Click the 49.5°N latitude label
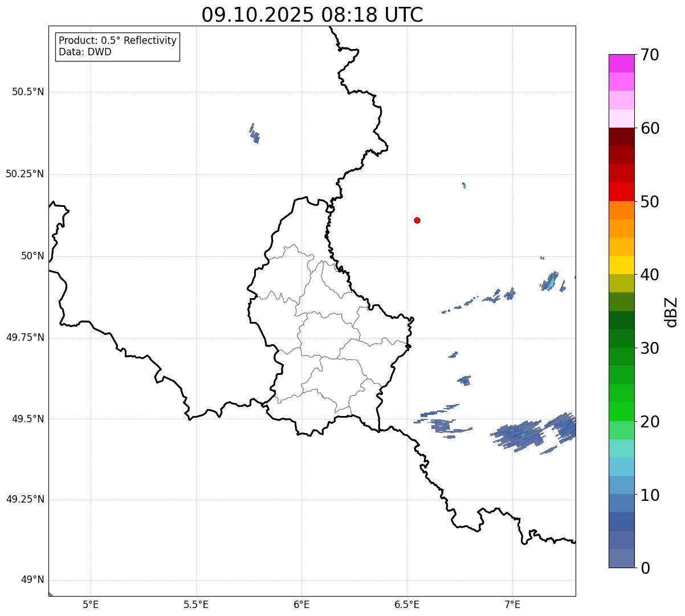 pos(28,419)
